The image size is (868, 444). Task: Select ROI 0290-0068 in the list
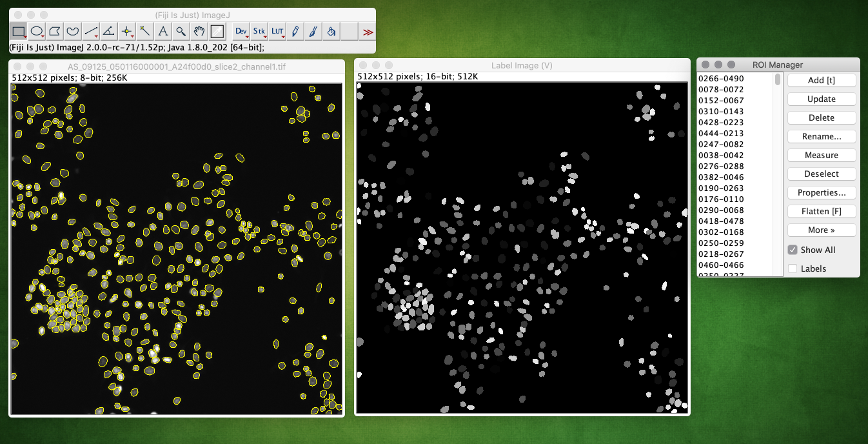tap(736, 210)
